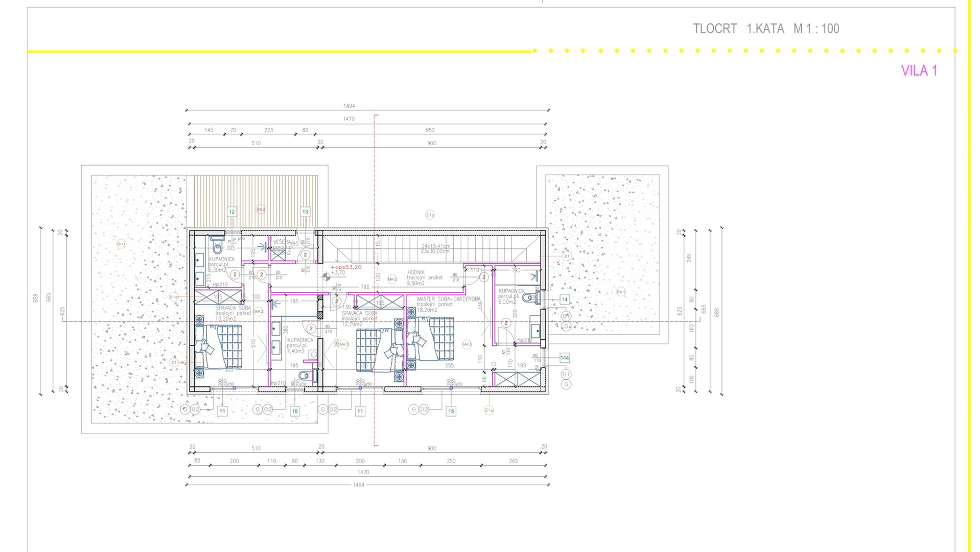Click the elevation level marker near +3,70
This screenshot has width=980, height=552.
pyautogui.click(x=326, y=277)
